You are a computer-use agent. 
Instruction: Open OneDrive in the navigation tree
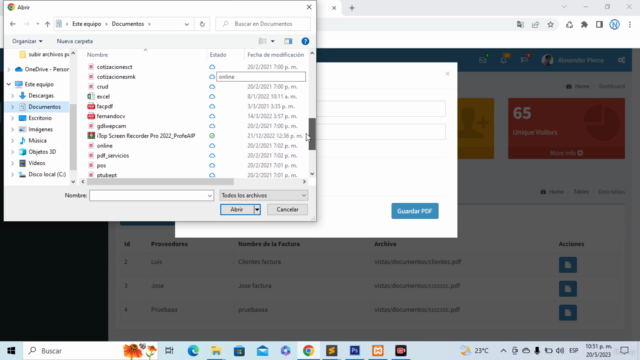(46, 69)
